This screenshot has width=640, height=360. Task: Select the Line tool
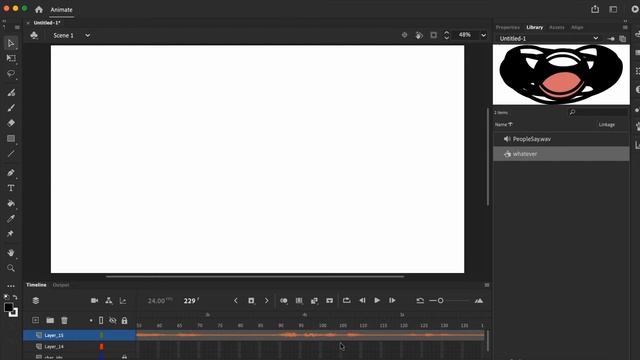11,154
